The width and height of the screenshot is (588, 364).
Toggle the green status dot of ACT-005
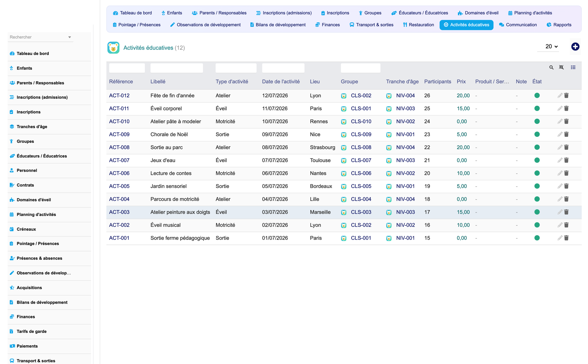[x=537, y=186]
